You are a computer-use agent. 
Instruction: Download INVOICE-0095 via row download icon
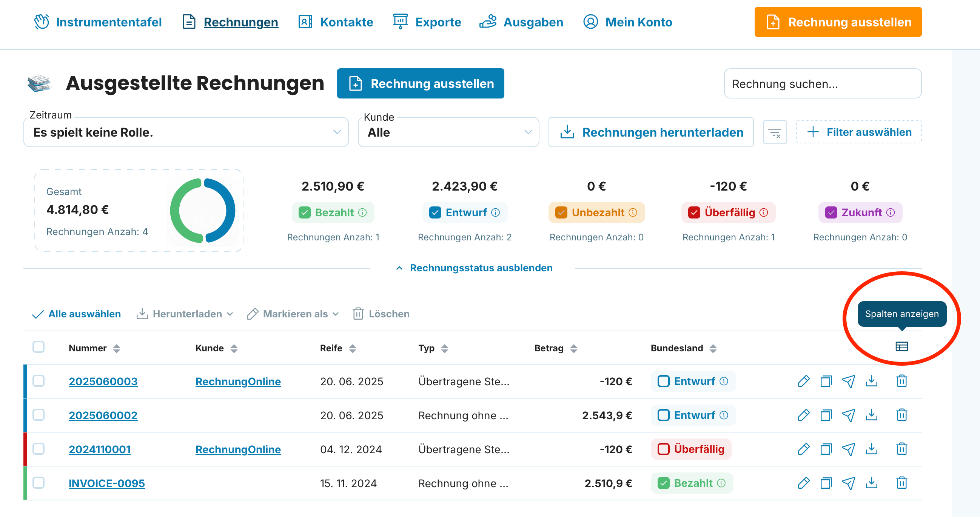click(x=871, y=483)
